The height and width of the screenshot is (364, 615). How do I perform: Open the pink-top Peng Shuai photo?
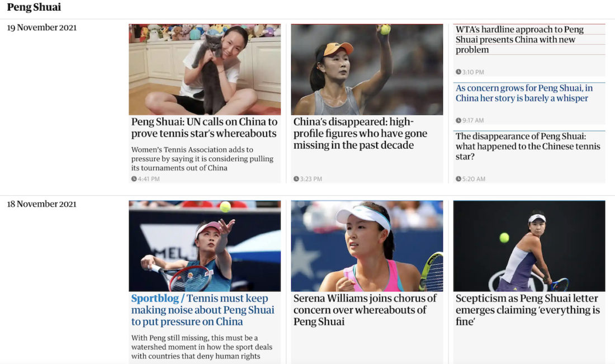(x=367, y=246)
